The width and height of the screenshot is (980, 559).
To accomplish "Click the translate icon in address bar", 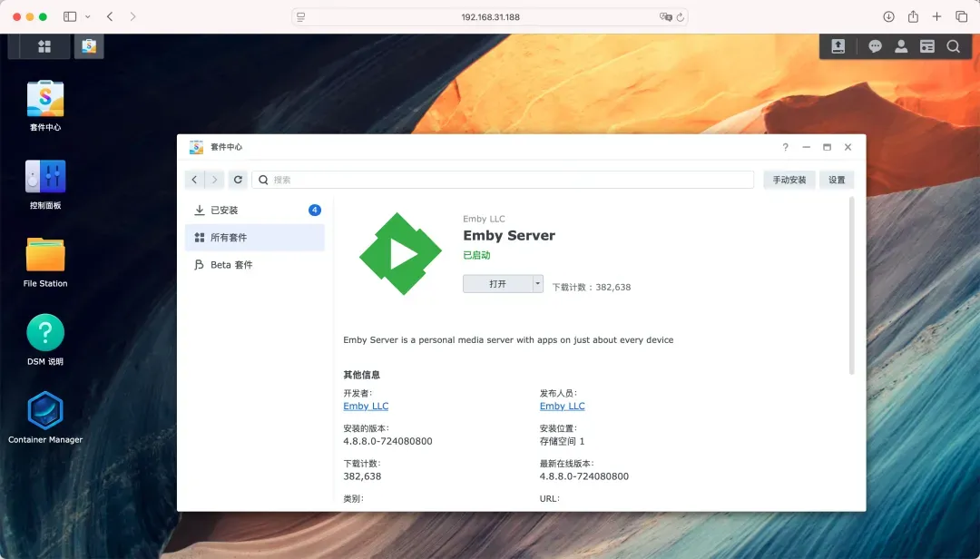I will click(666, 17).
